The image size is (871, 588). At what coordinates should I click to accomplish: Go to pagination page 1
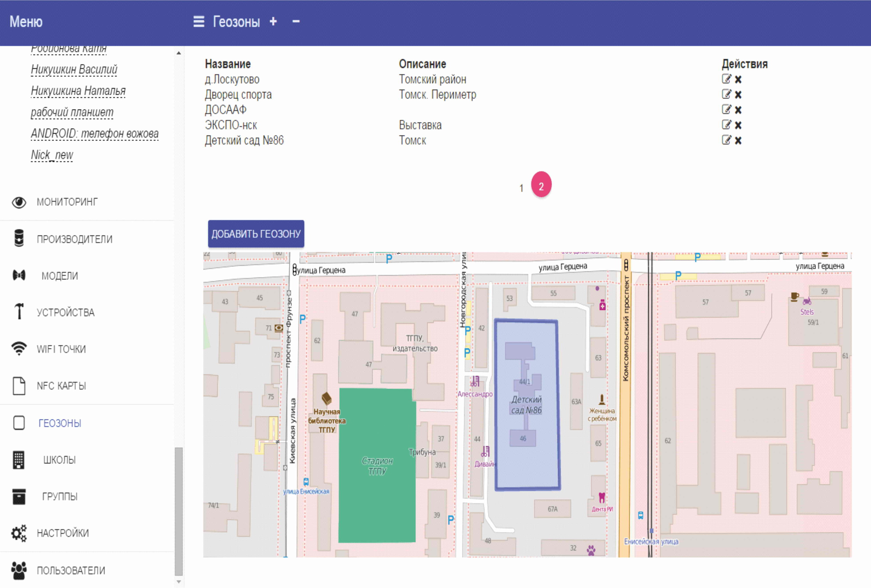click(x=521, y=188)
